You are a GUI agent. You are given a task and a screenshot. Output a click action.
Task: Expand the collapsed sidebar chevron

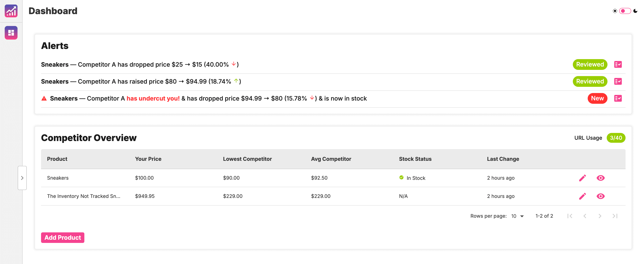(x=22, y=178)
